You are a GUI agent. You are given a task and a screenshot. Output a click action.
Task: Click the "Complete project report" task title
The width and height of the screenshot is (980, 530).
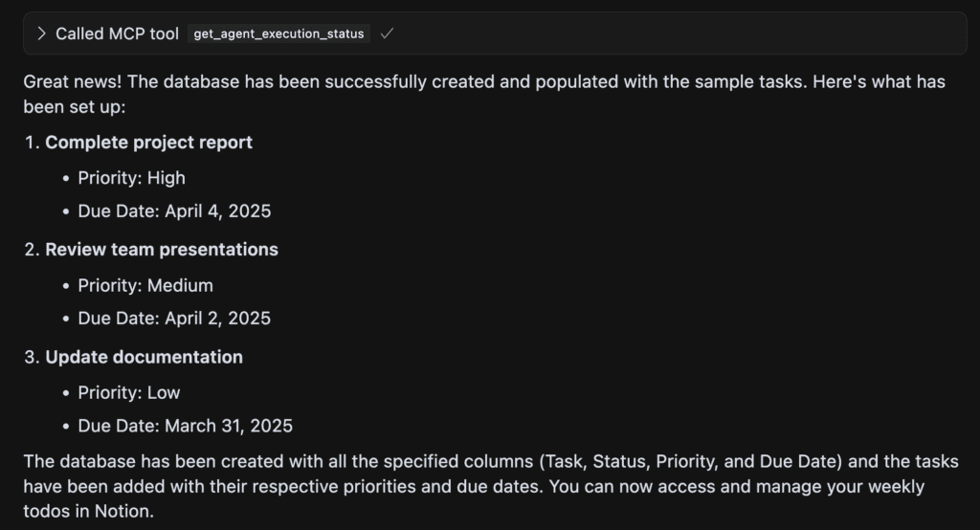[148, 143]
